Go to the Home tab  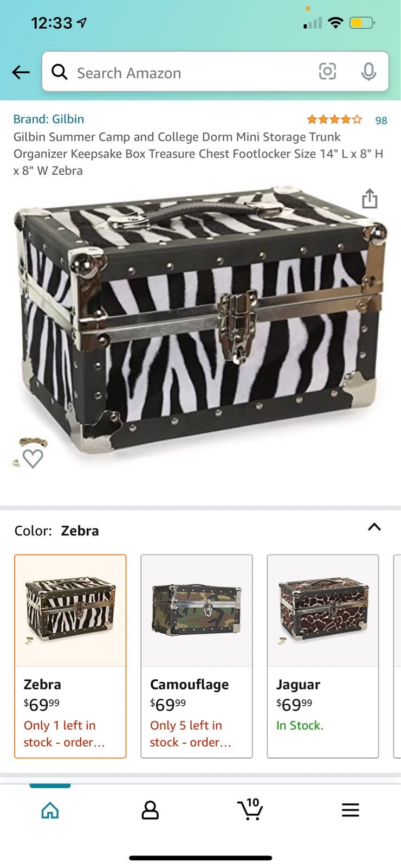(50, 810)
